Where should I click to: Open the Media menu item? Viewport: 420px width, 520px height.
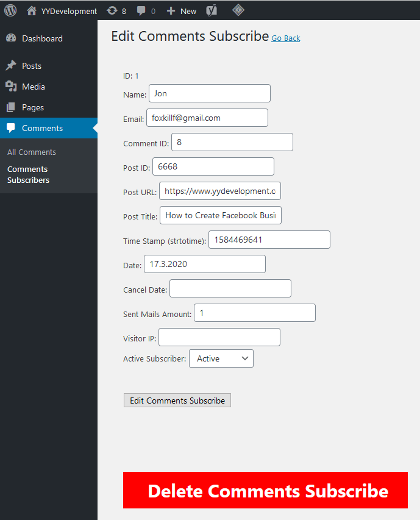[x=33, y=87]
